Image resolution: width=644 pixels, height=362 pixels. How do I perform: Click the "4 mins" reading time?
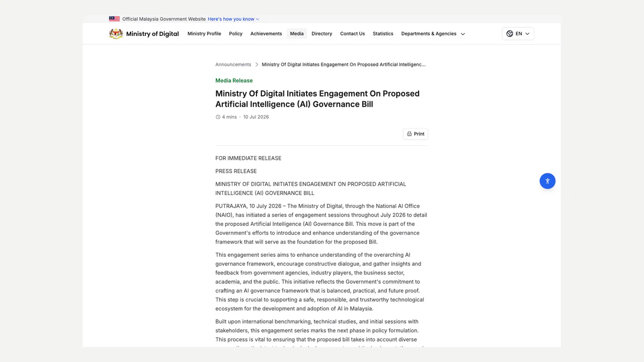click(x=229, y=117)
